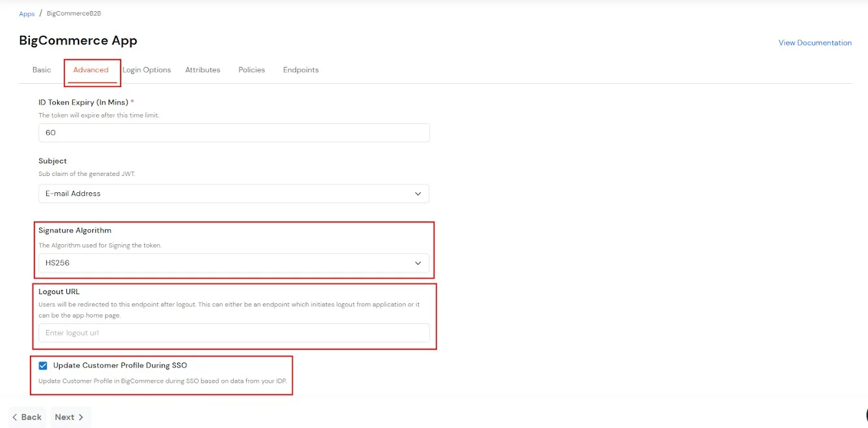Go to the Attributes tab

point(203,70)
